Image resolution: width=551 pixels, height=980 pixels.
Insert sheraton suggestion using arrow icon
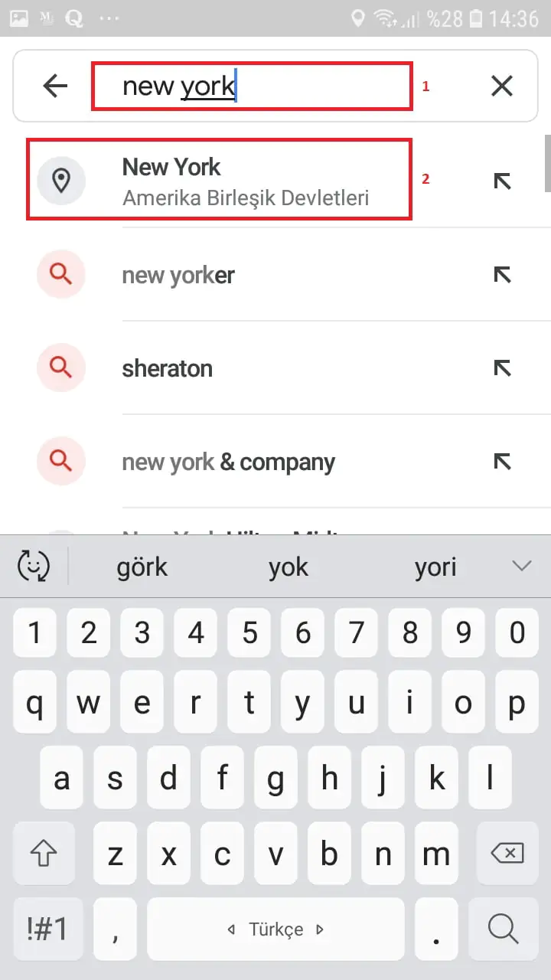point(501,367)
